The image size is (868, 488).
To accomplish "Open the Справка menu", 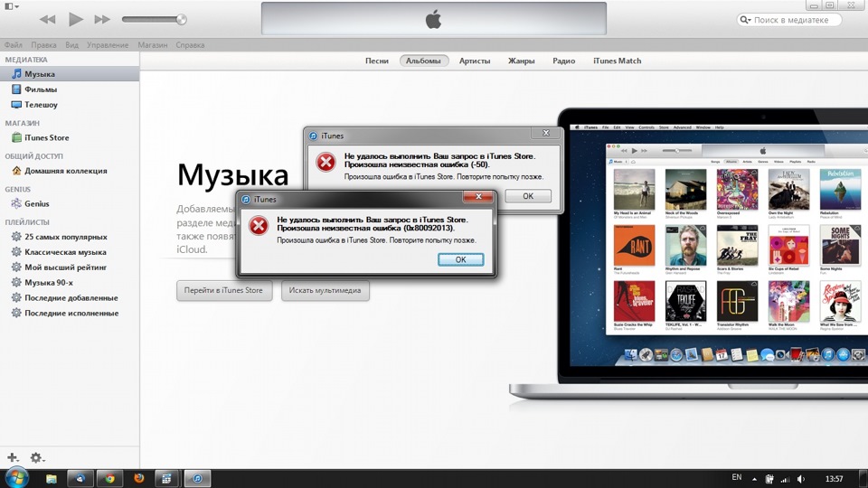I will [190, 45].
